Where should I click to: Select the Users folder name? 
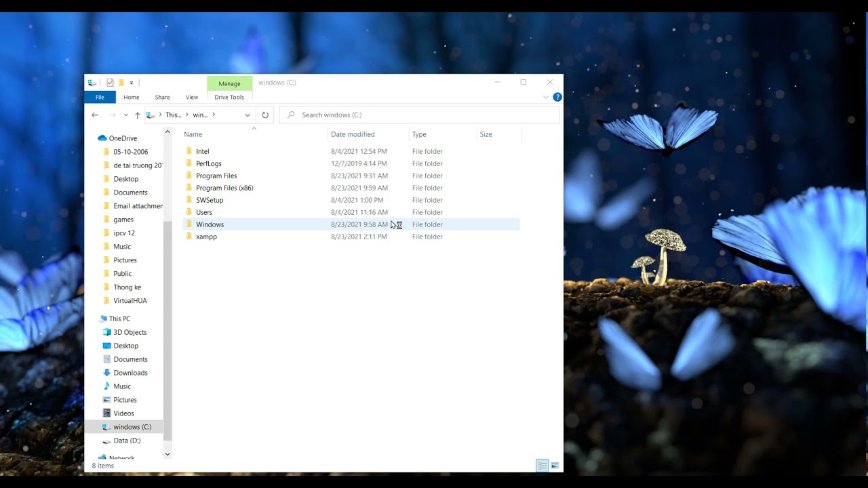(x=204, y=213)
